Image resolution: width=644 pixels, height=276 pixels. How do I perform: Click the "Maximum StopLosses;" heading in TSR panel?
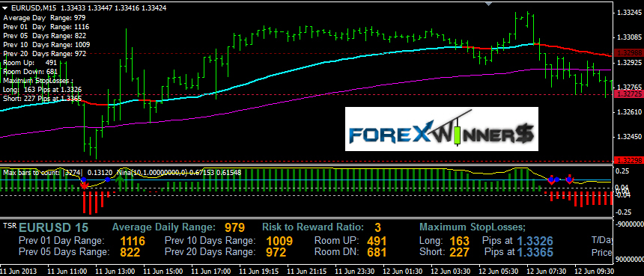pos(473,227)
